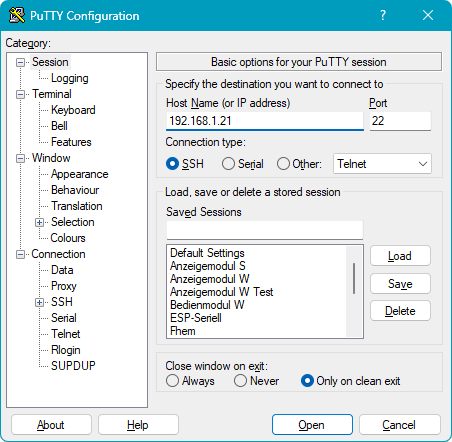Select the Fhem session

183,331
